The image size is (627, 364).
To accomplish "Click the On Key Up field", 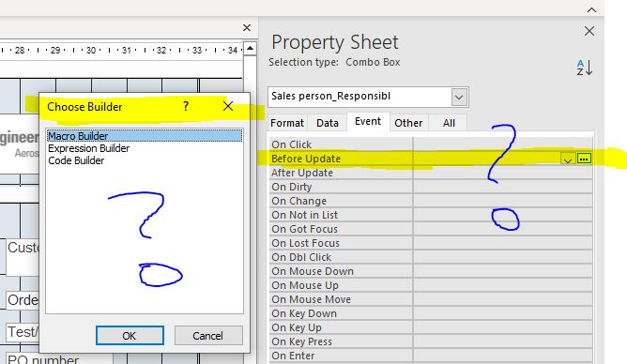I will (x=503, y=327).
